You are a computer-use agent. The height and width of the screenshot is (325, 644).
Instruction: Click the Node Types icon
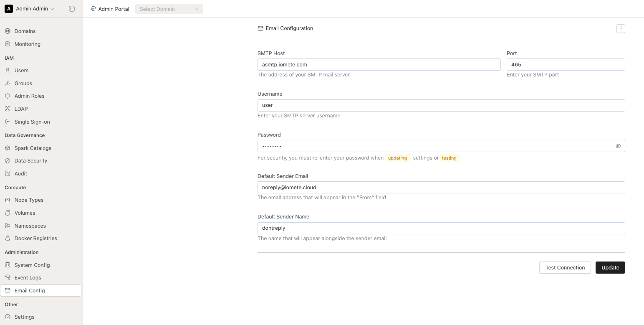point(8,200)
